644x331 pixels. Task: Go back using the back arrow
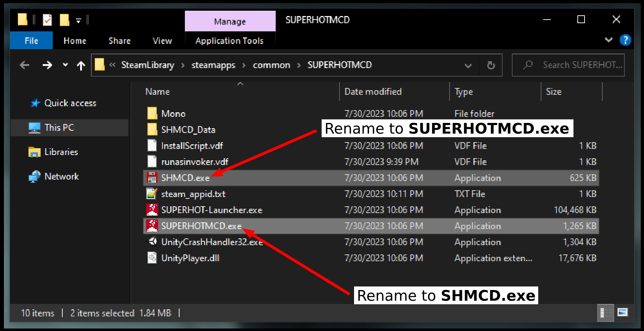coord(25,65)
